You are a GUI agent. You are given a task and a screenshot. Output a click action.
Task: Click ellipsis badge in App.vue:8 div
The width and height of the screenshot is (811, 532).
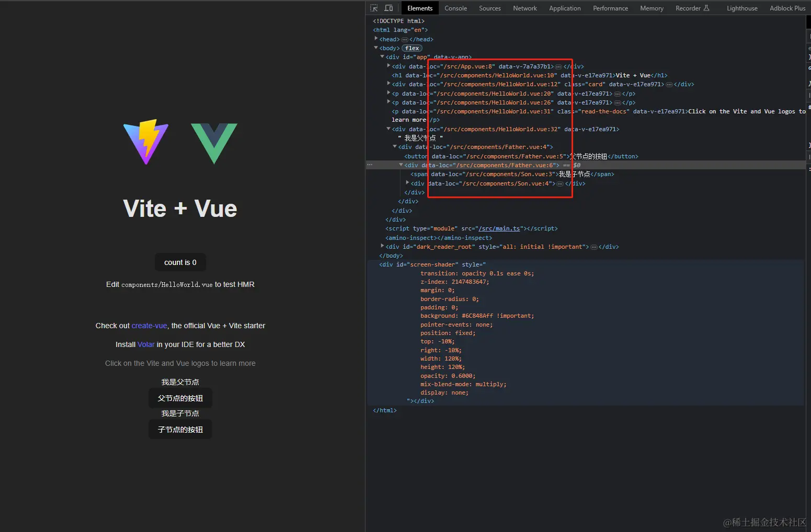[558, 66]
